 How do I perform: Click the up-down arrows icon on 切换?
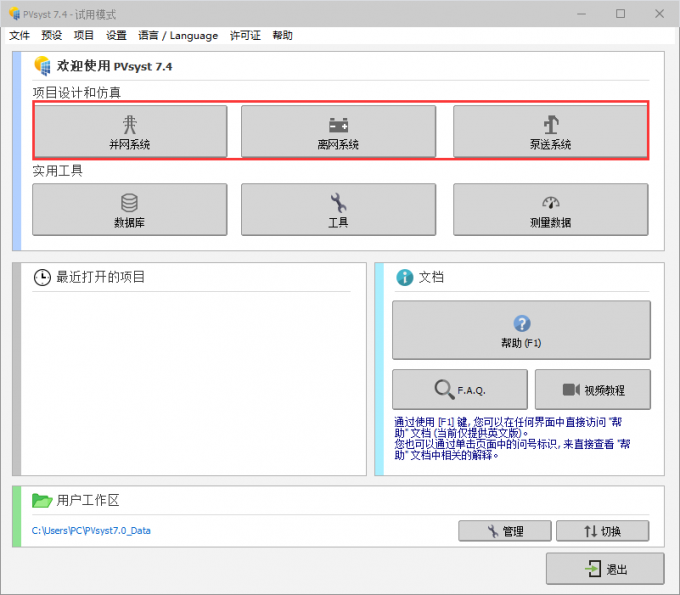(x=590, y=531)
